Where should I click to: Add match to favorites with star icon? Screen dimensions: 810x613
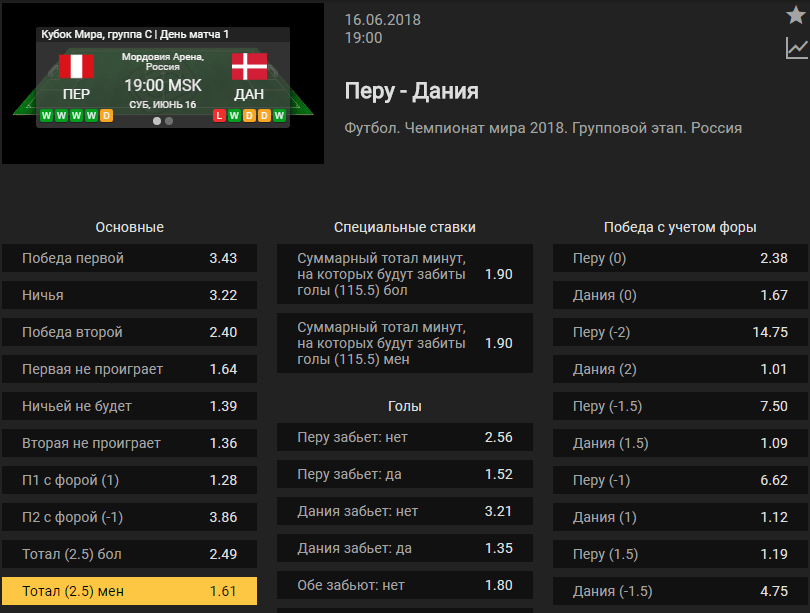[796, 14]
